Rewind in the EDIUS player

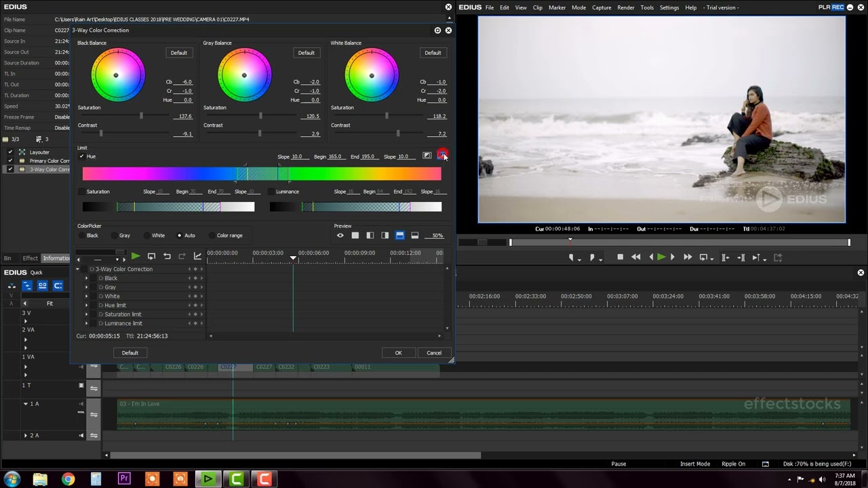tap(635, 257)
